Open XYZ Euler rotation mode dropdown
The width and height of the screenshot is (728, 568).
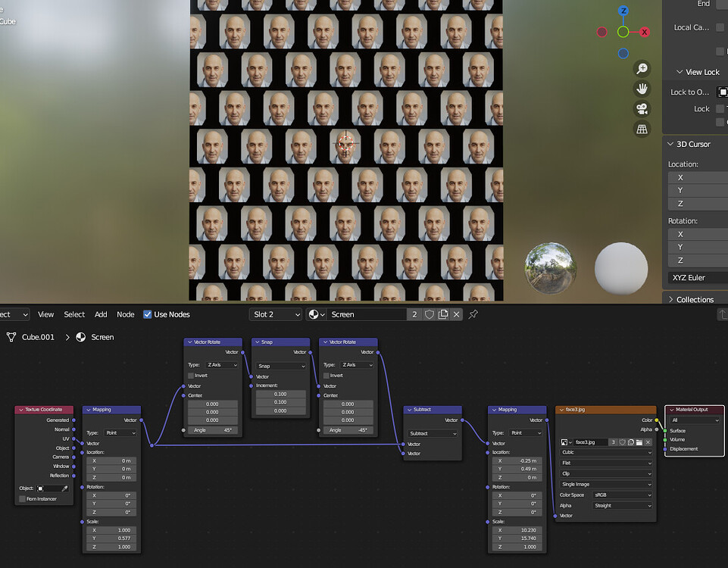point(698,277)
